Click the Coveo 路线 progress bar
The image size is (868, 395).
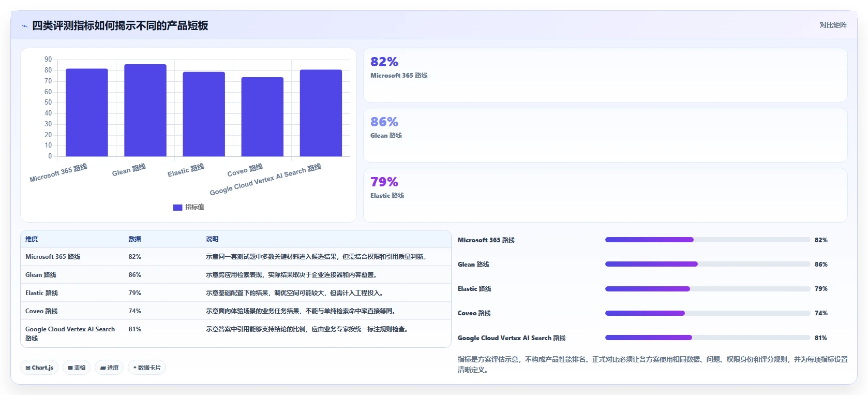[x=708, y=313]
